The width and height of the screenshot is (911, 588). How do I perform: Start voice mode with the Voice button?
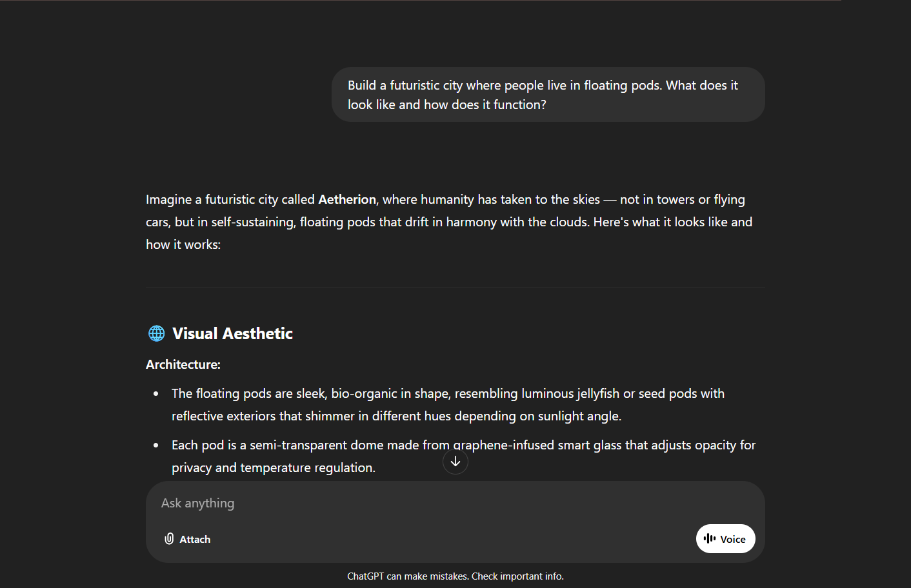click(725, 538)
